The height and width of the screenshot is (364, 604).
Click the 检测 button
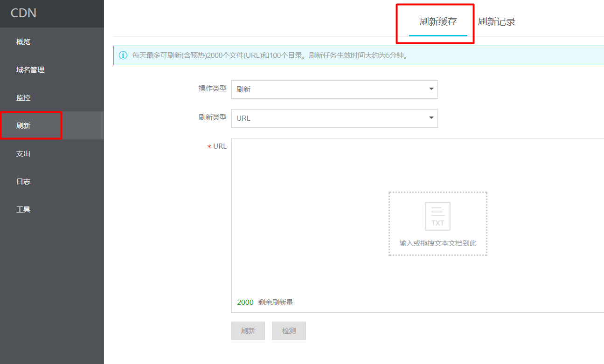click(x=289, y=331)
